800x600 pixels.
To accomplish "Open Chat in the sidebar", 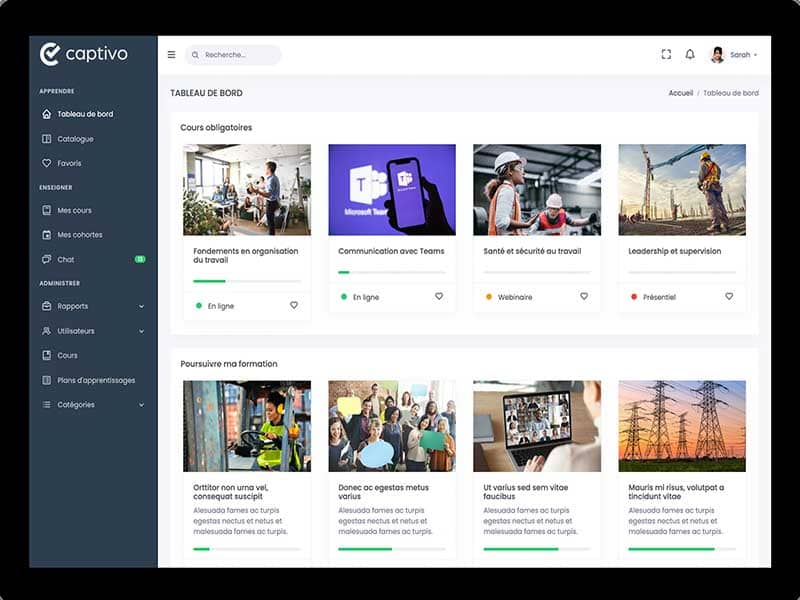I will (66, 259).
